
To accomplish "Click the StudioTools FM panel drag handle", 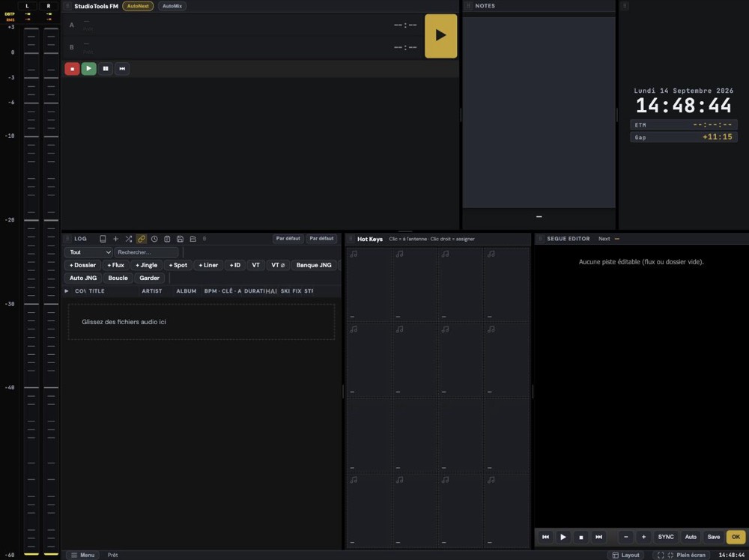I will click(67, 6).
